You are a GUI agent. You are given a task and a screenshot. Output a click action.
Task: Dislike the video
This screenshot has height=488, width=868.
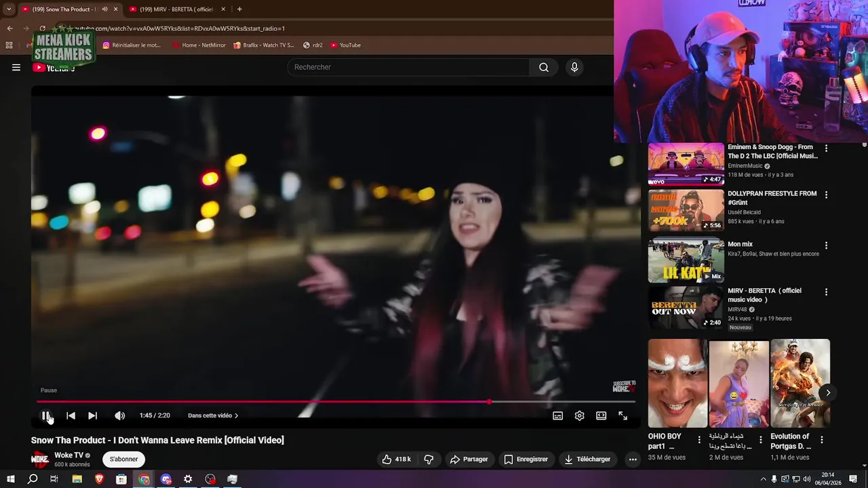429,459
